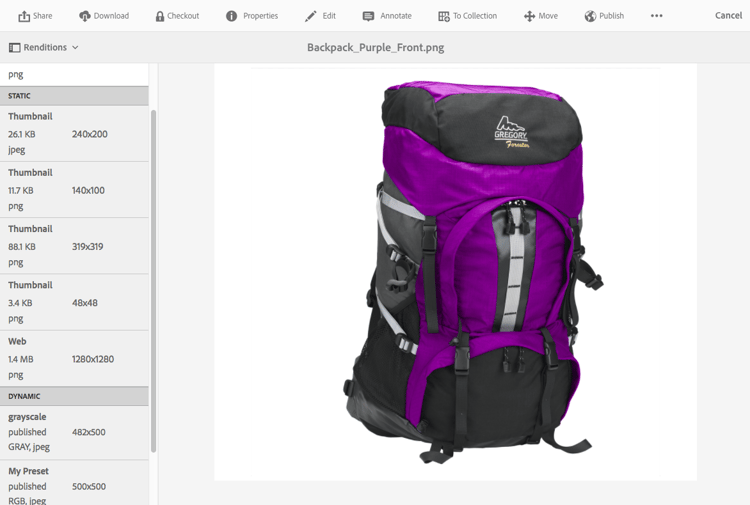Expand the Renditions dropdown chevron
The width and height of the screenshot is (750, 505).
[x=75, y=47]
